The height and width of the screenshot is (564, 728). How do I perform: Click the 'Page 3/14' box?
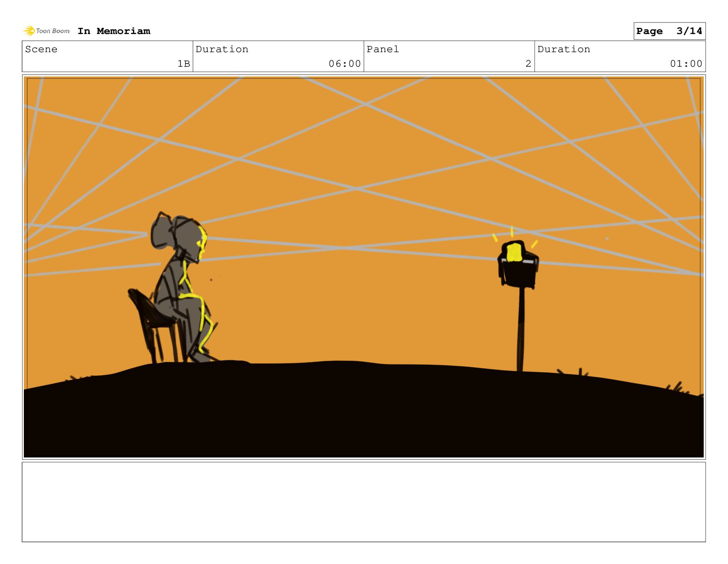[669, 31]
